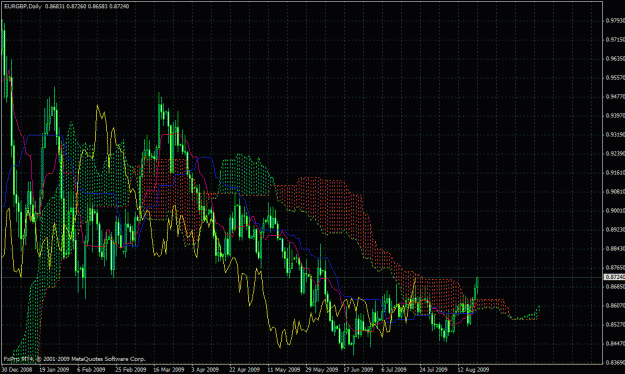Click the 6 Feb 2009 date label

[91, 370]
